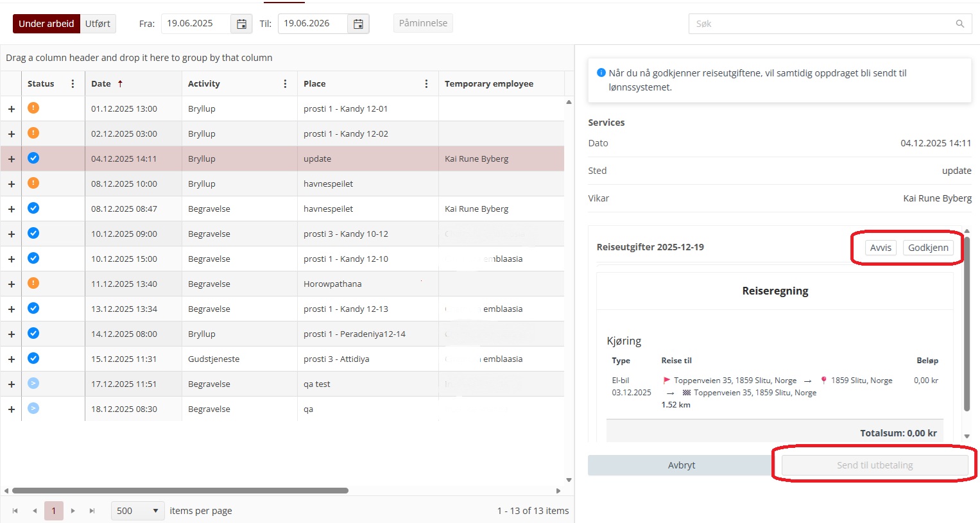This screenshot has width=980, height=523.
Task: Click the Temporary employee column header
Action: pyautogui.click(x=488, y=83)
